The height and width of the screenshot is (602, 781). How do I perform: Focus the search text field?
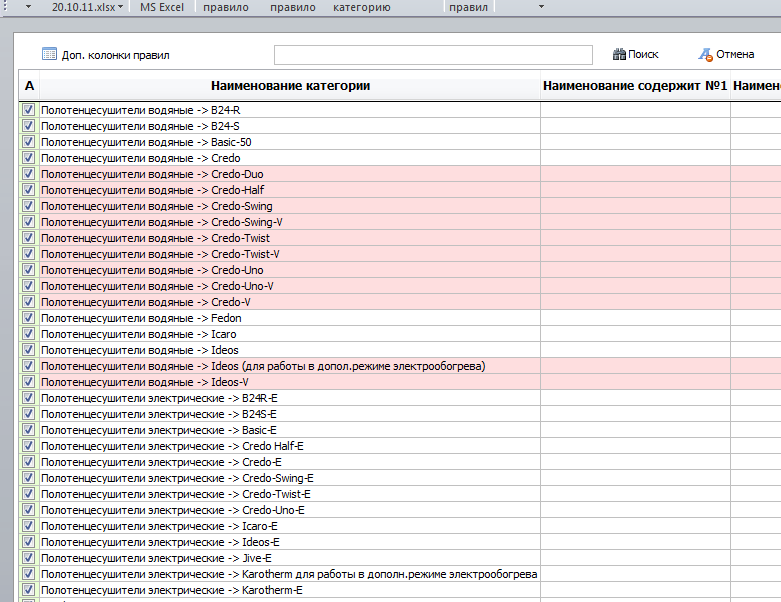tap(433, 55)
